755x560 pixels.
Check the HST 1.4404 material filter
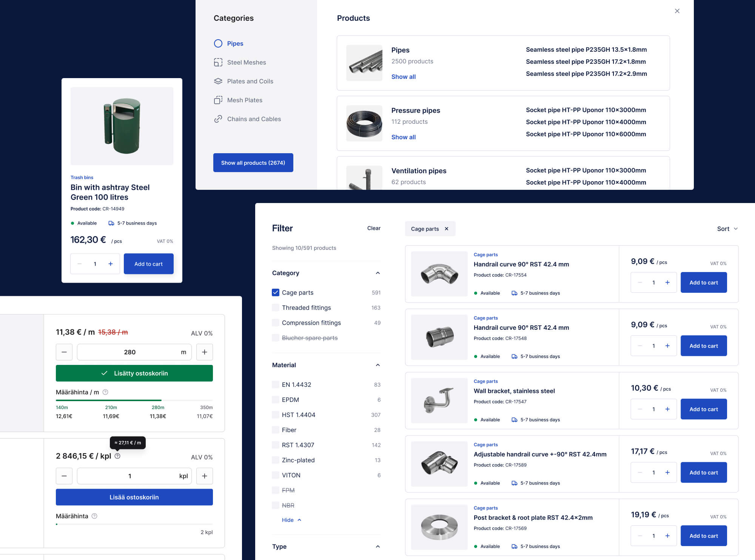click(x=276, y=415)
